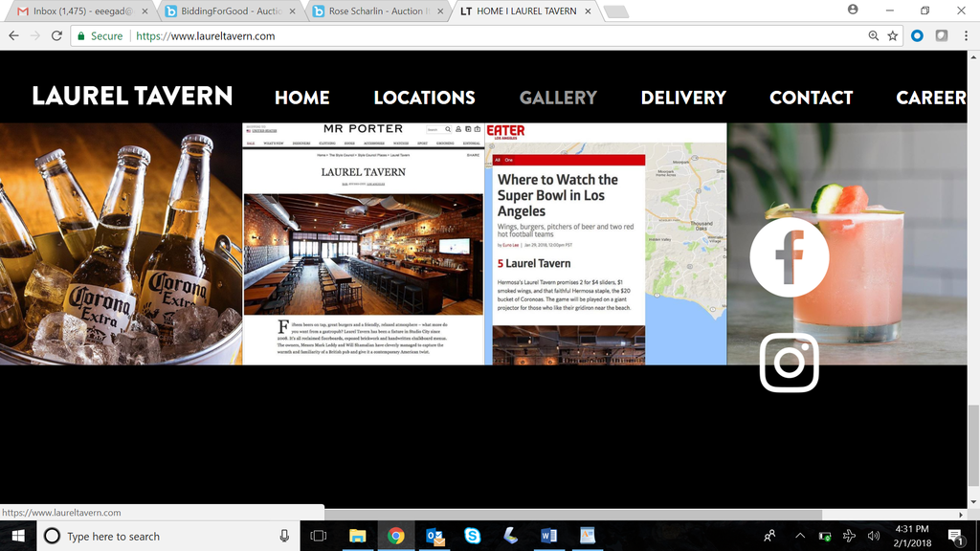Click the CONTACT navigation link
The image size is (980, 551).
click(811, 98)
